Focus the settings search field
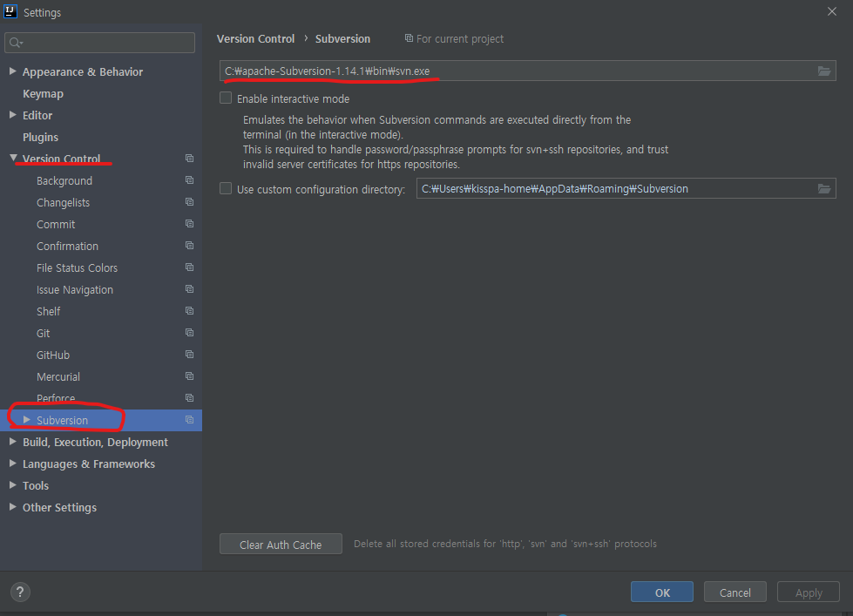 pyautogui.click(x=99, y=43)
